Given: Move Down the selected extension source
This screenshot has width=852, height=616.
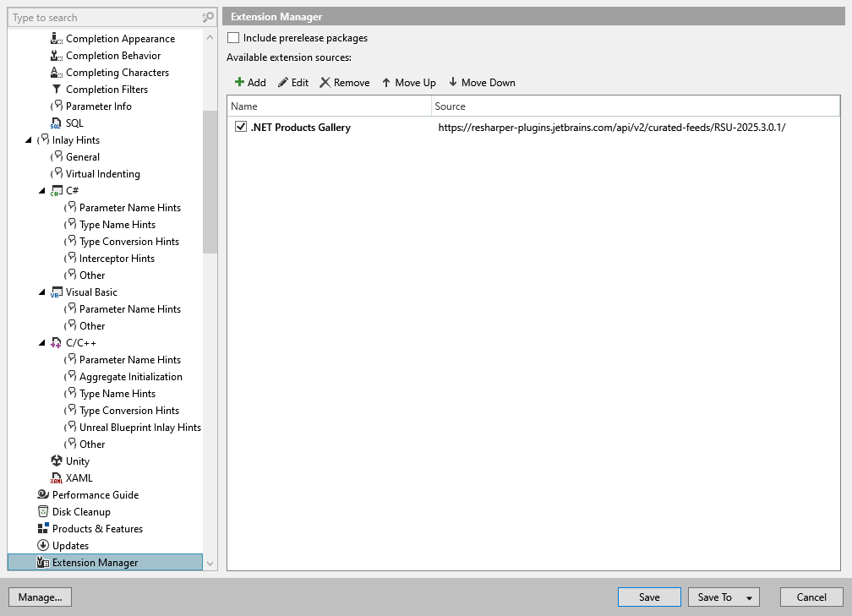Looking at the screenshot, I should [x=482, y=82].
